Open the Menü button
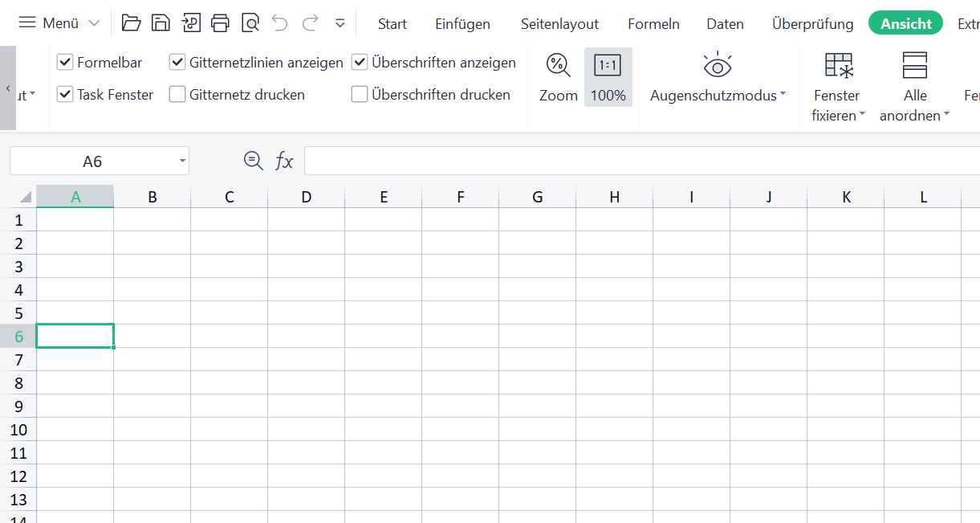Image resolution: width=980 pixels, height=523 pixels. pyautogui.click(x=59, y=23)
